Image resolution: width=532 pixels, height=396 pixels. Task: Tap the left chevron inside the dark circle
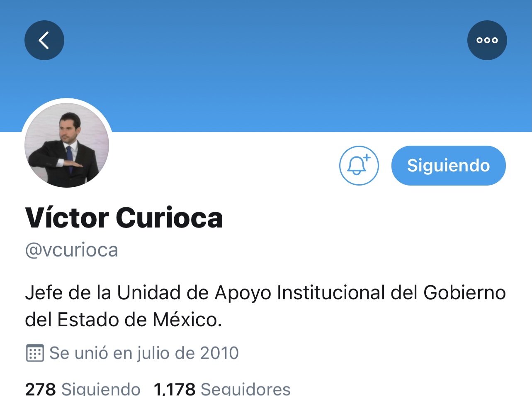[44, 40]
